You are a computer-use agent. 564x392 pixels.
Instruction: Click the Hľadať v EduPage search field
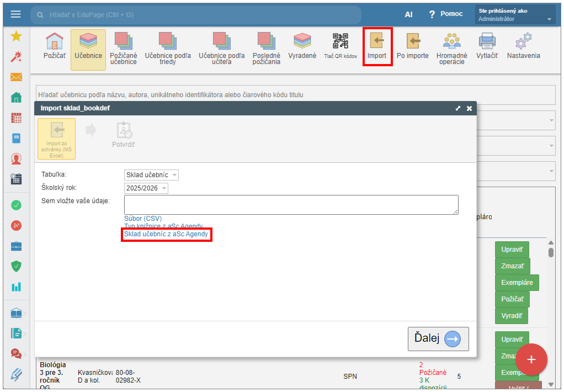coord(199,15)
